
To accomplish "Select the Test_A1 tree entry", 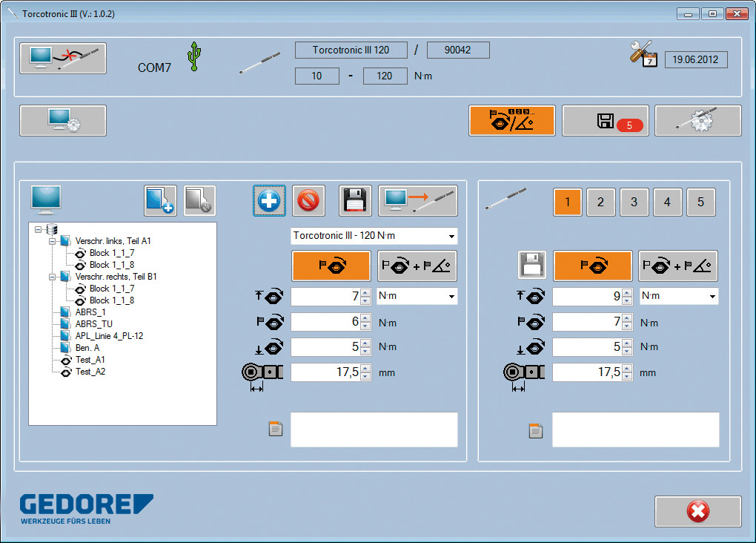I will (90, 360).
